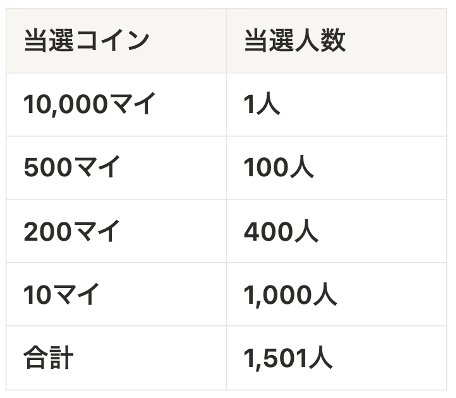The height and width of the screenshot is (398, 456).
Task: Select the 200マイ cell
Action: [x=116, y=231]
